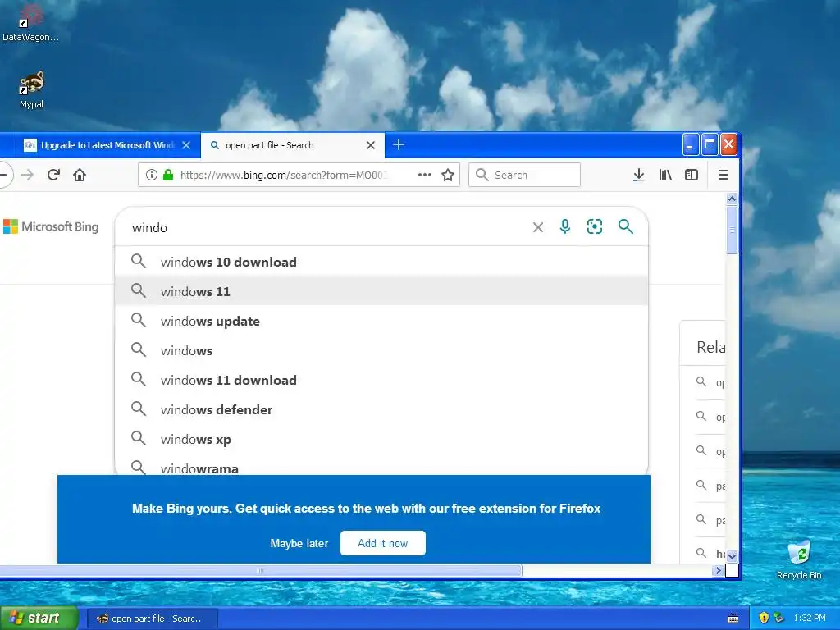Toggle the sidebar view icon
The width and height of the screenshot is (840, 630).
pyautogui.click(x=691, y=175)
